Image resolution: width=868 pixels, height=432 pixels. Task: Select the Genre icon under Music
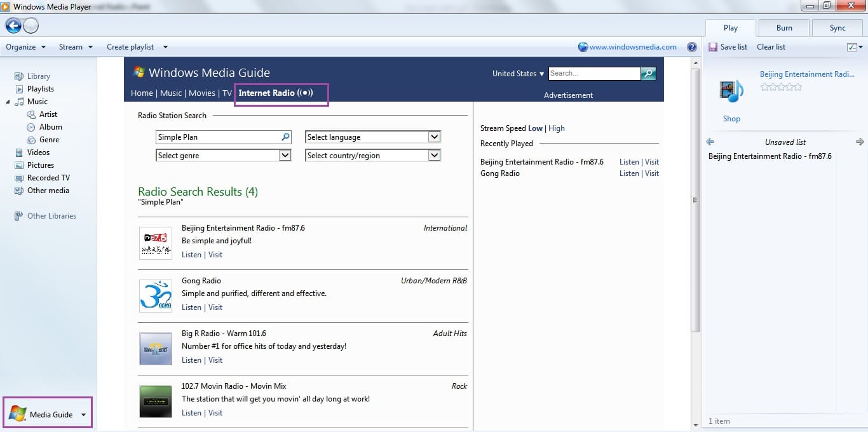(x=32, y=140)
